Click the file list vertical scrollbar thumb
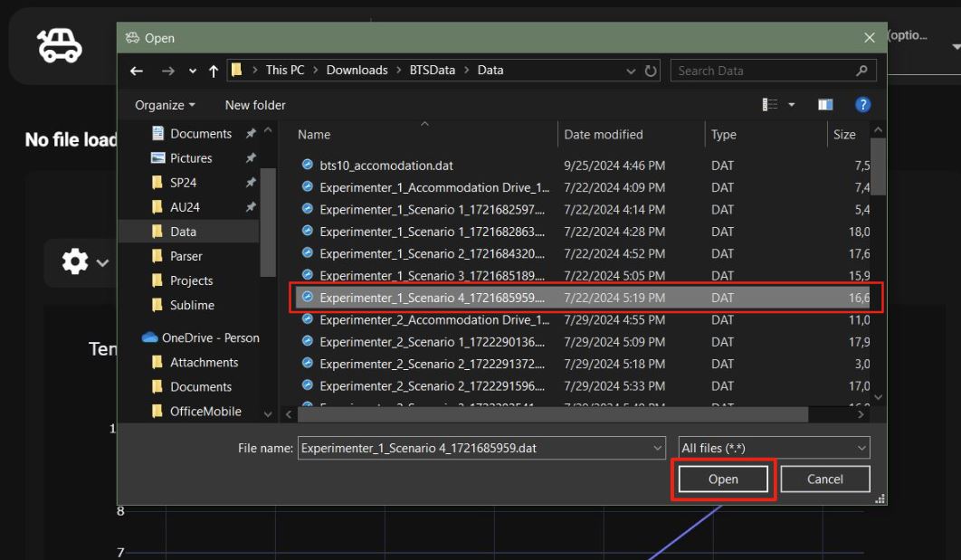The image size is (961, 560). [879, 166]
